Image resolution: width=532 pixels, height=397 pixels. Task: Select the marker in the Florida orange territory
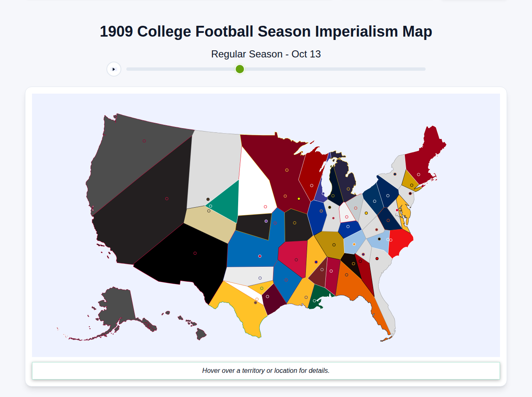click(x=347, y=275)
